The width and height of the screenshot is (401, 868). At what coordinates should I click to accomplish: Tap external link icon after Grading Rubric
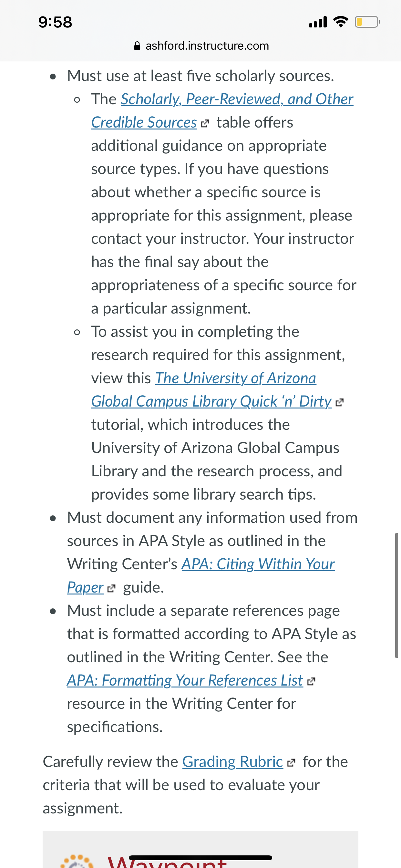click(x=291, y=762)
